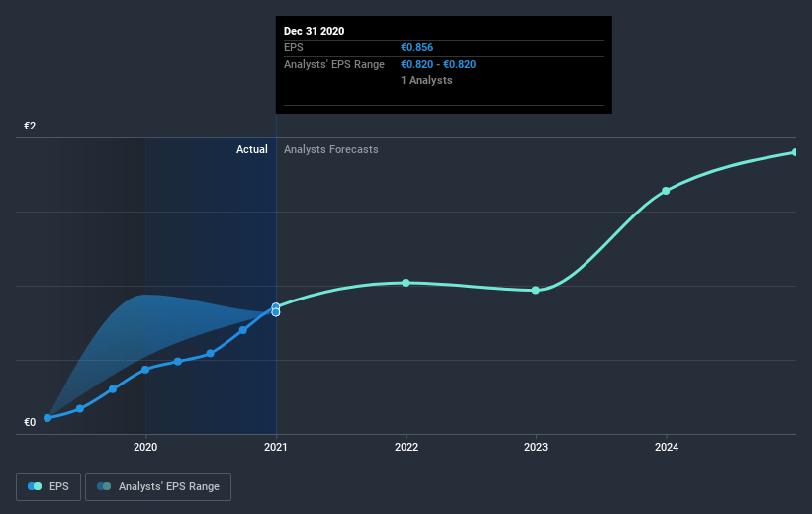
Task: Click the 'Actual' section label
Action: point(251,149)
